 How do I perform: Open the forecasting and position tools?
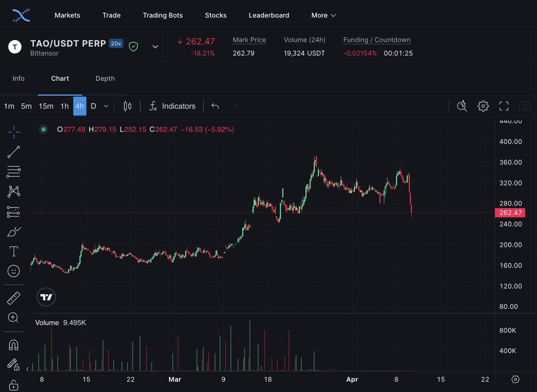coord(14,212)
